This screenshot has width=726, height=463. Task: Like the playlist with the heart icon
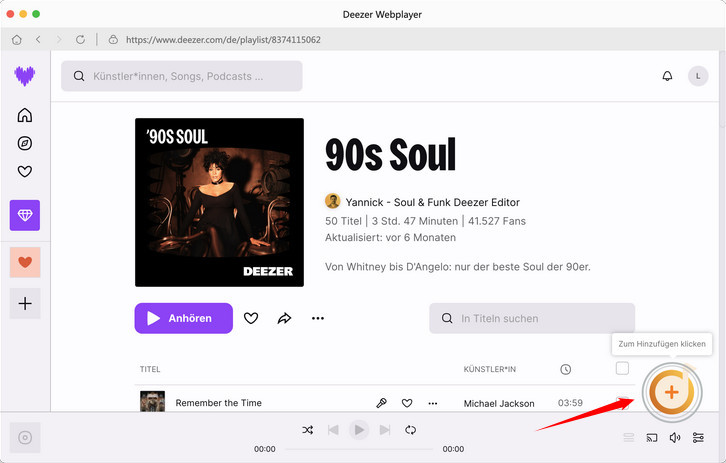point(250,318)
